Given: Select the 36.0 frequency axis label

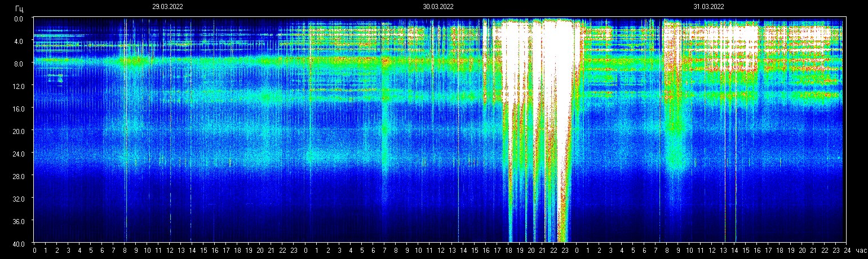Looking at the screenshot, I should [x=18, y=221].
